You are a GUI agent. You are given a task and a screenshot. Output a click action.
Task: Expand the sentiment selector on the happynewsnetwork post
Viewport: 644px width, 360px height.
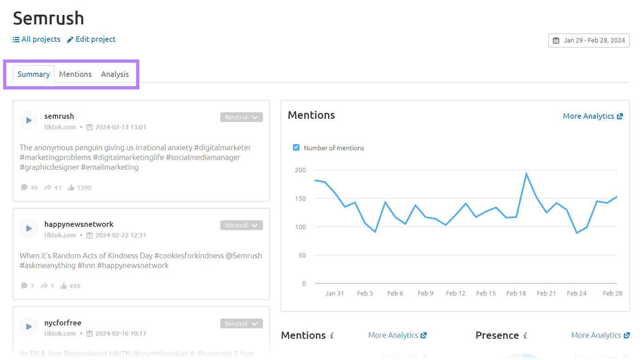[241, 225]
